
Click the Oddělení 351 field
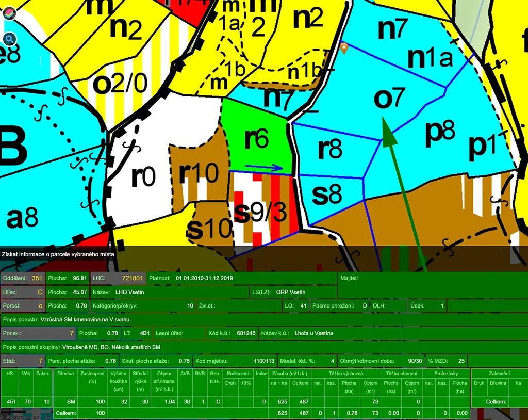(x=23, y=278)
